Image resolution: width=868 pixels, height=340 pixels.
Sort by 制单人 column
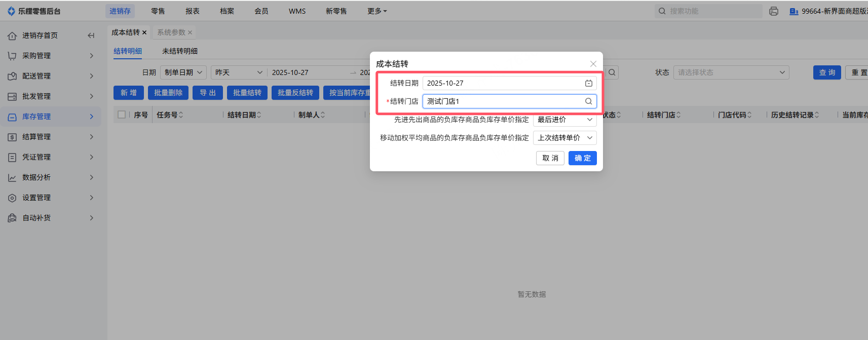tap(323, 115)
